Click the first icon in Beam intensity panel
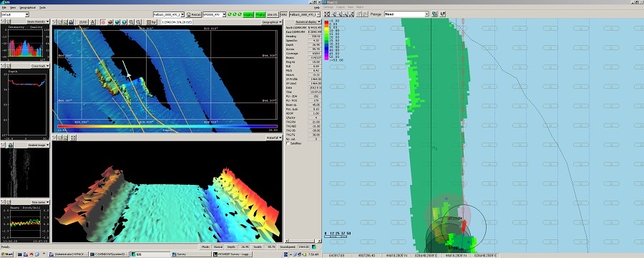 pos(4,21)
